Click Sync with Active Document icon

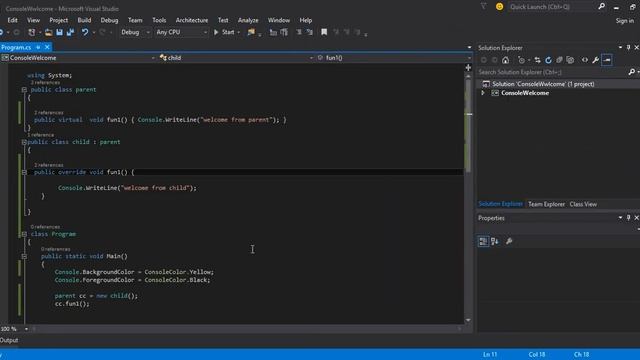(538, 60)
